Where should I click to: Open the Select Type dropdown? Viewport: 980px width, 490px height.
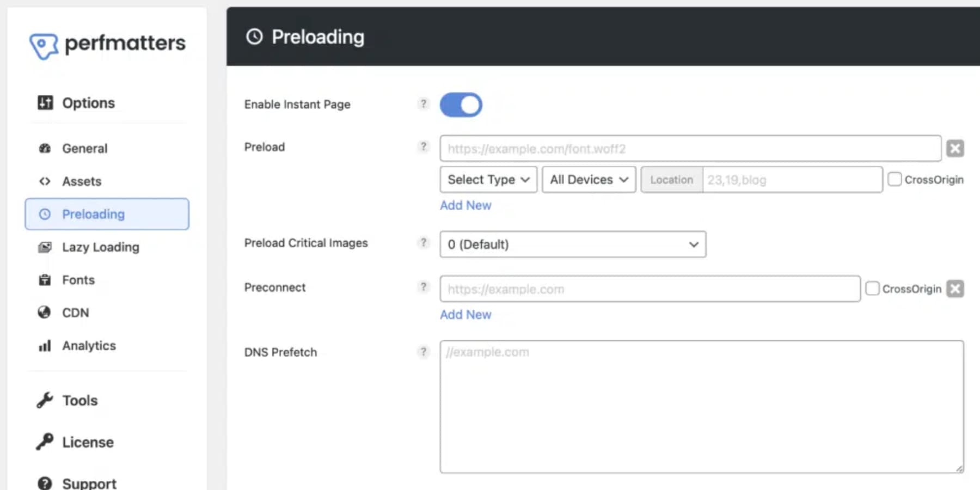tap(488, 179)
